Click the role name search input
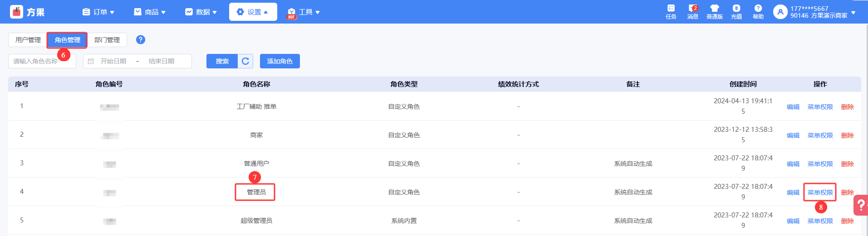The image size is (868, 236). pos(42,61)
